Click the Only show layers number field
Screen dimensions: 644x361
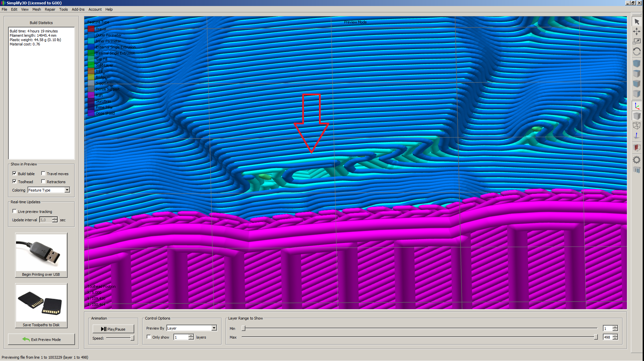click(181, 337)
